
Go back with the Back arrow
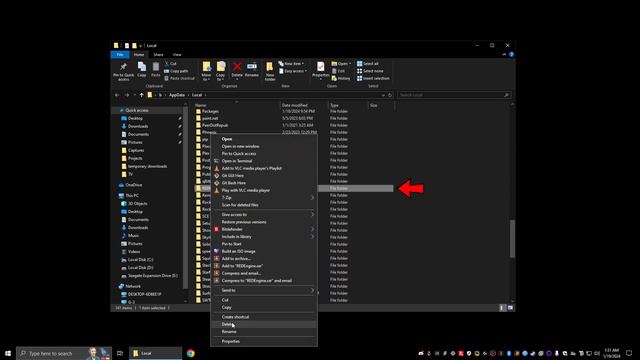pos(117,95)
